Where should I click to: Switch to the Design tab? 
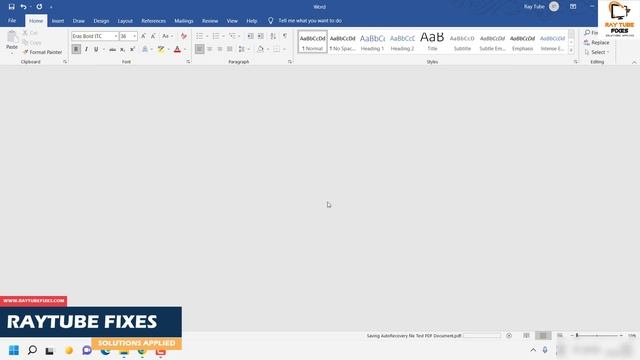pos(101,21)
